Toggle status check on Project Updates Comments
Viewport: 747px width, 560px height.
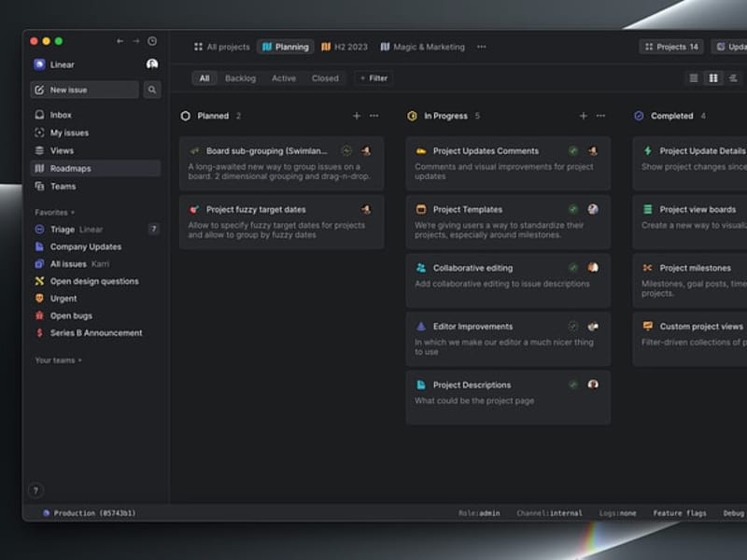(x=573, y=151)
